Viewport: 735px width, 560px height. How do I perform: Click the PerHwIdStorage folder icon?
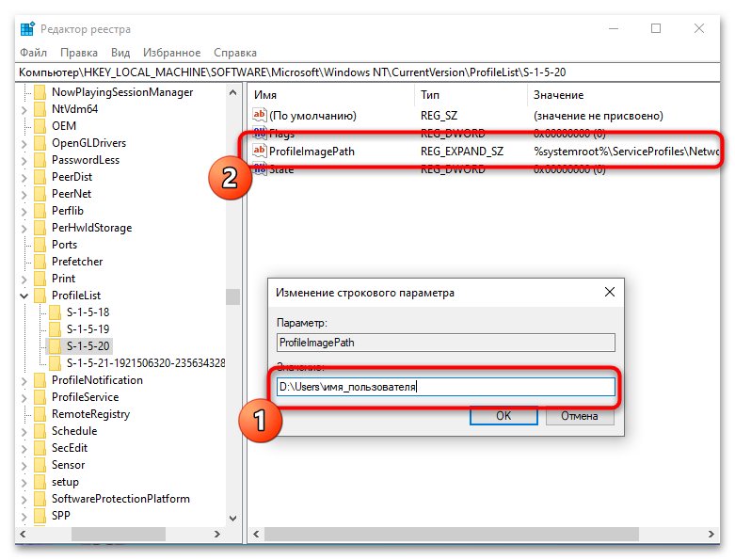(40, 227)
